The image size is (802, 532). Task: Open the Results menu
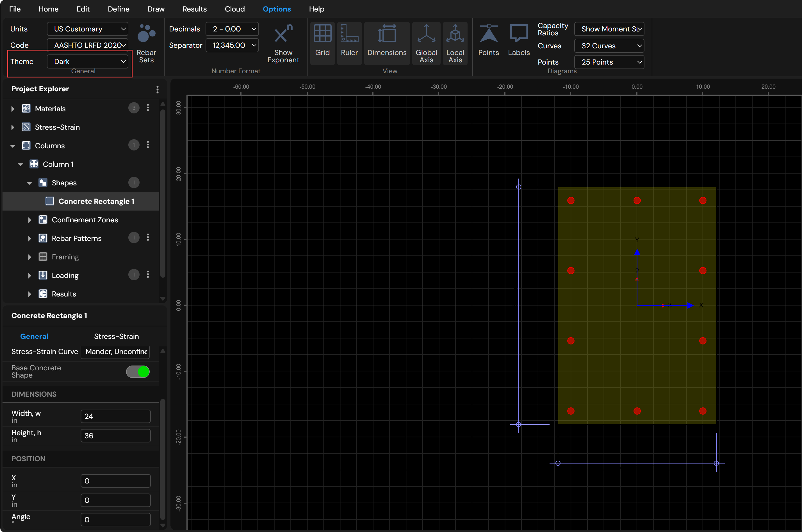pyautogui.click(x=195, y=9)
